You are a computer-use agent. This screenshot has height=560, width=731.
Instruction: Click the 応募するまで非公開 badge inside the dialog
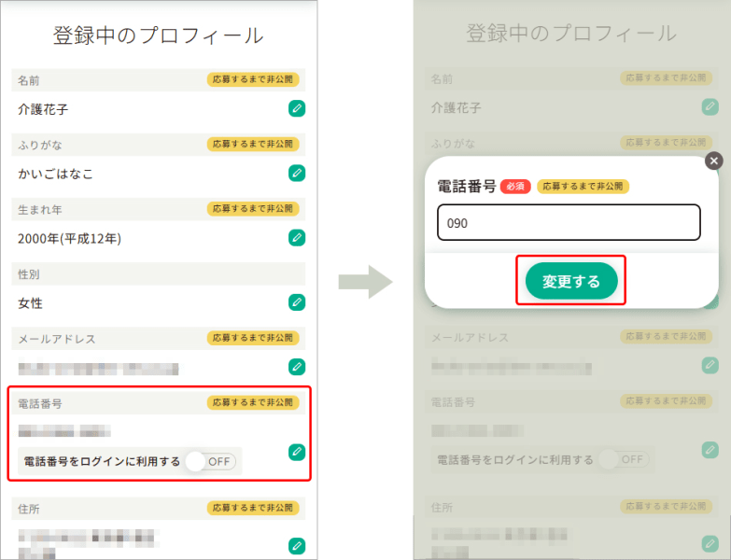click(583, 187)
